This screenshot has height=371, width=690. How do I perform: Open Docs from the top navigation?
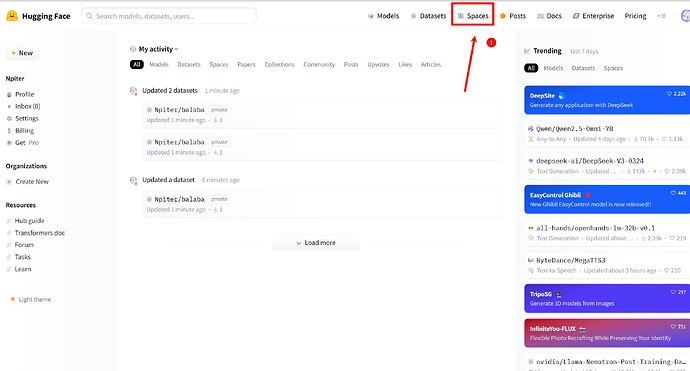click(549, 16)
